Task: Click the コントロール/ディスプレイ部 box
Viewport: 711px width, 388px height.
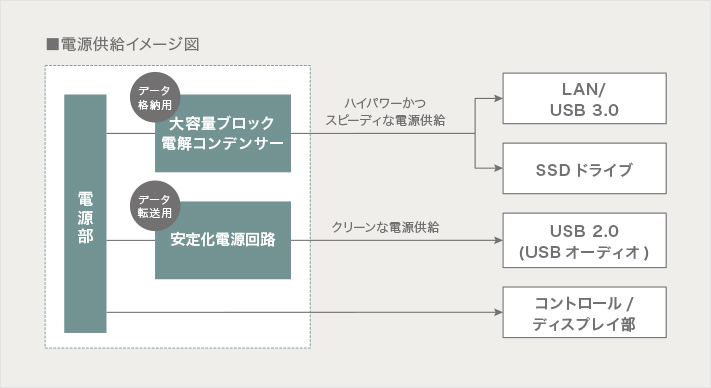Action: click(x=584, y=312)
